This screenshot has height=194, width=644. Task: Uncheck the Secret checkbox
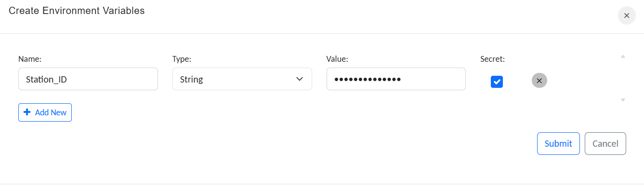497,82
